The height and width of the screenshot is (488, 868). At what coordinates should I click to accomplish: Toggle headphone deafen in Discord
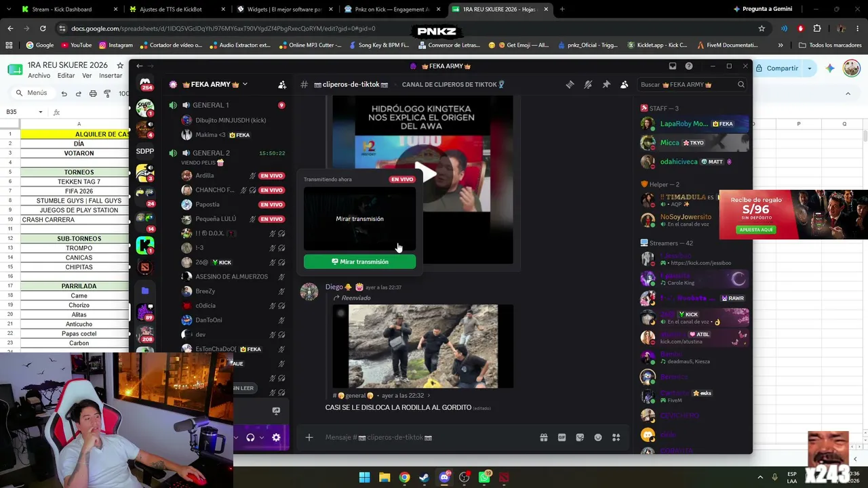point(250,438)
